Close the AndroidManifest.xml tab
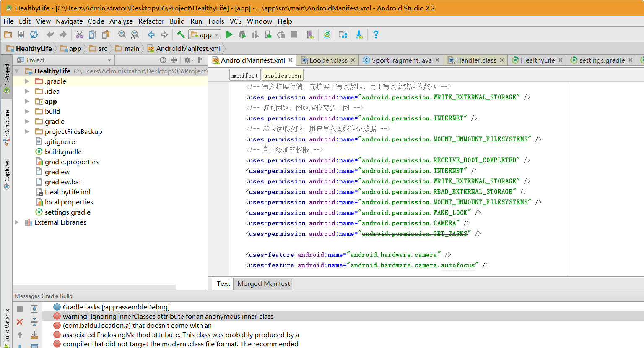This screenshot has width=644, height=348. pos(291,60)
